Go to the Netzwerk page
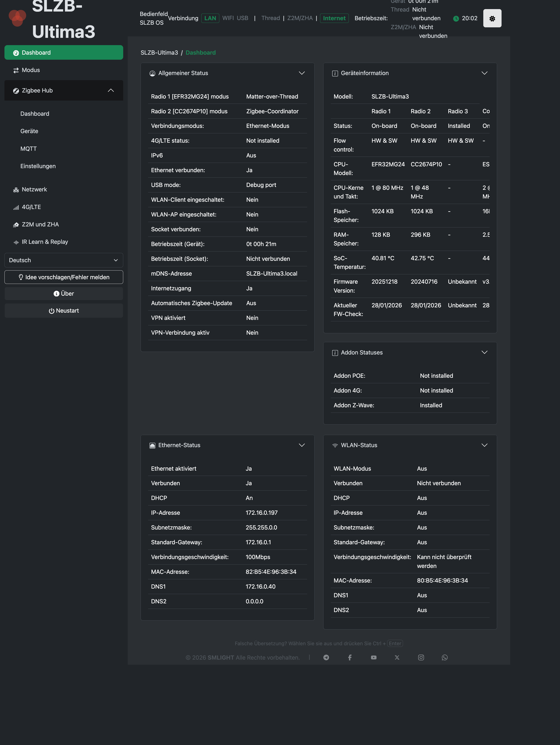This screenshot has width=560, height=745. tap(34, 189)
